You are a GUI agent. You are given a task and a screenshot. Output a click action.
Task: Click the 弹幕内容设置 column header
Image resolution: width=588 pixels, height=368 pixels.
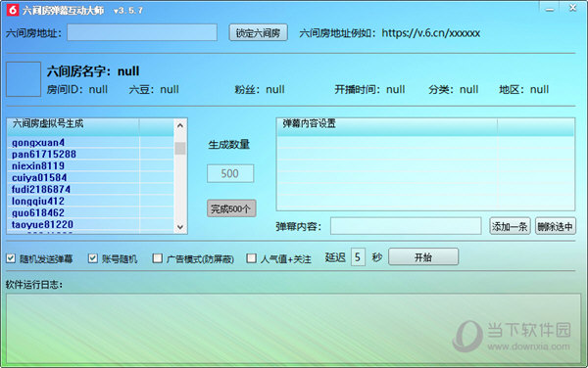pos(387,126)
